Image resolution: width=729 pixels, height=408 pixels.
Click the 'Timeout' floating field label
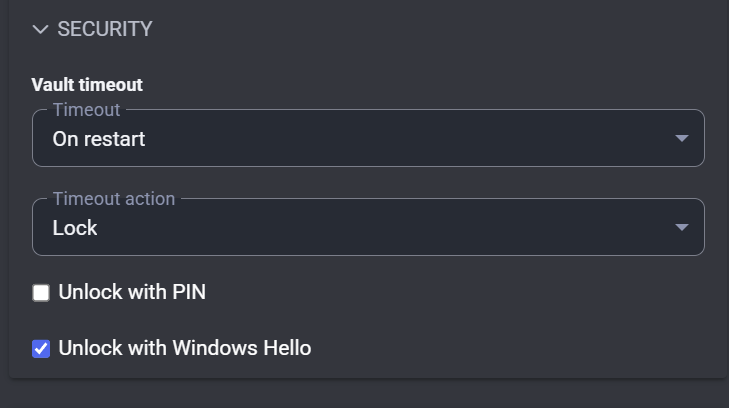[86, 110]
